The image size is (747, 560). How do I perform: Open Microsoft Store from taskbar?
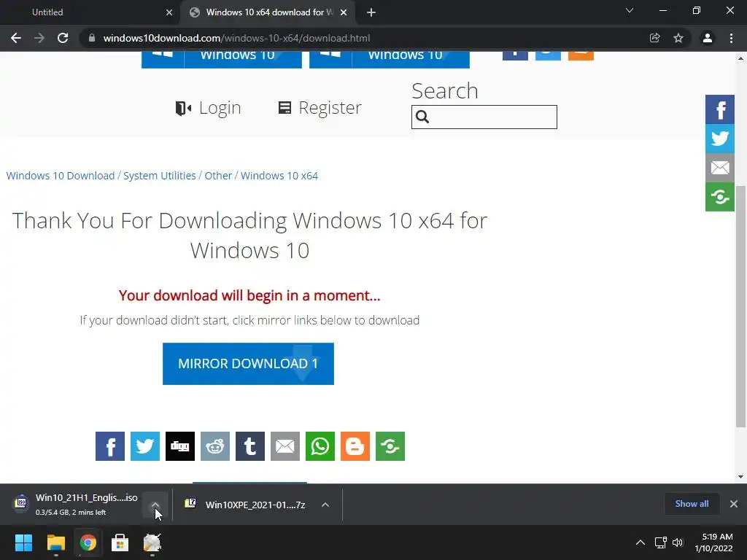pos(120,542)
